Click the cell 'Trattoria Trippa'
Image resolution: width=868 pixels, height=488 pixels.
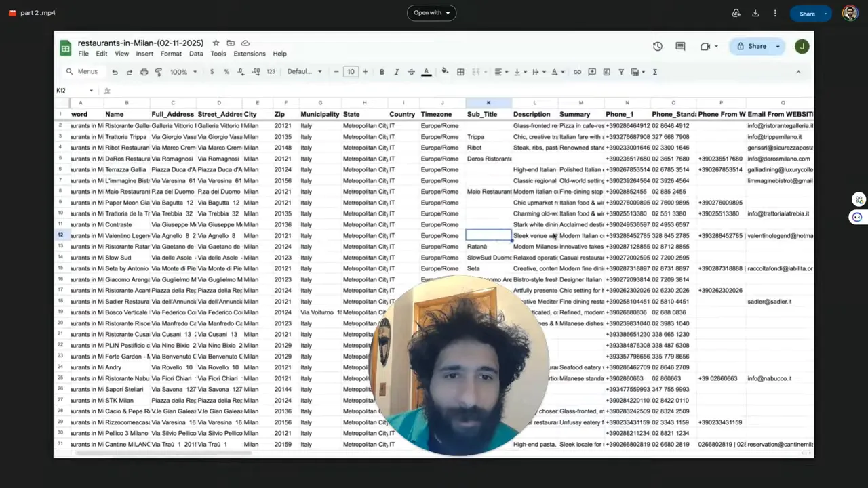point(127,137)
